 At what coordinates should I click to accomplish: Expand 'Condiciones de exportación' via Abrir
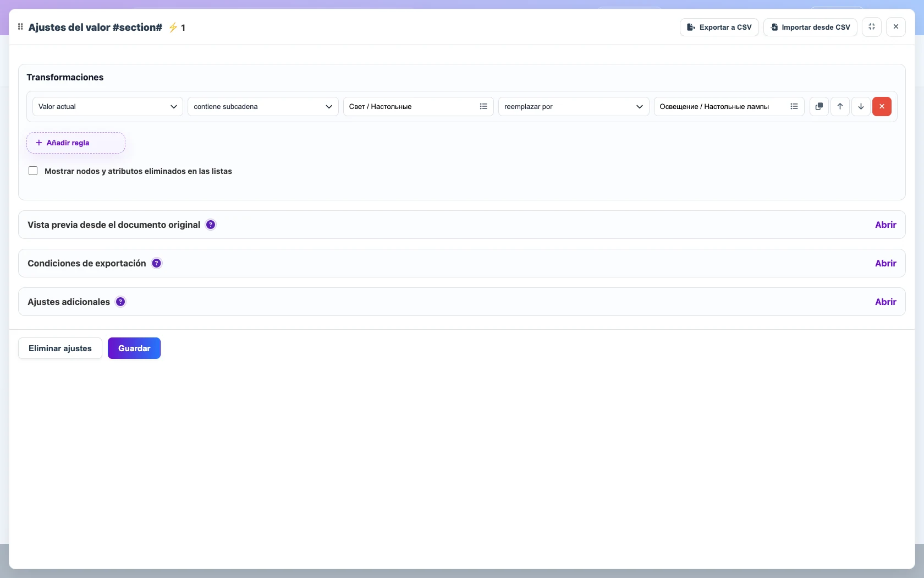(886, 263)
